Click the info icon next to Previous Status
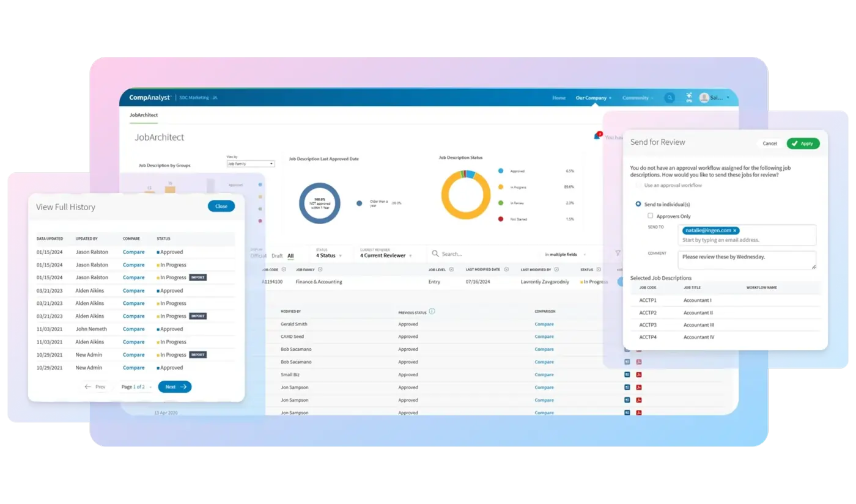The height and width of the screenshot is (504, 856). pyautogui.click(x=432, y=311)
